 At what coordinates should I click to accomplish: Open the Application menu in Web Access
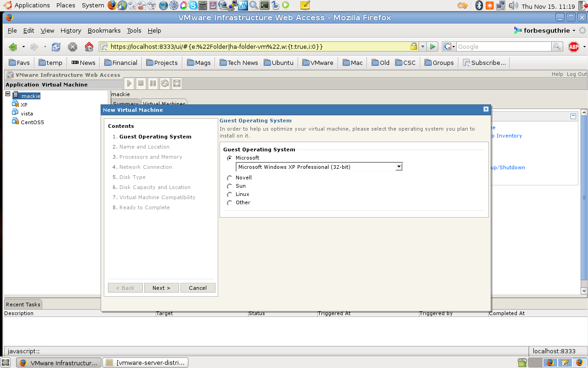[23, 85]
